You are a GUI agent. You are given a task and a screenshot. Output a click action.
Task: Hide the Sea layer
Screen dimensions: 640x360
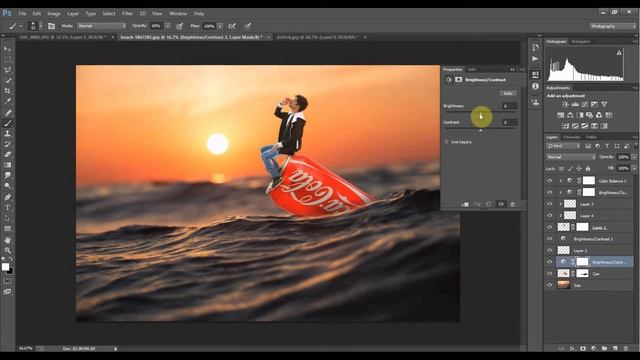[x=549, y=285]
